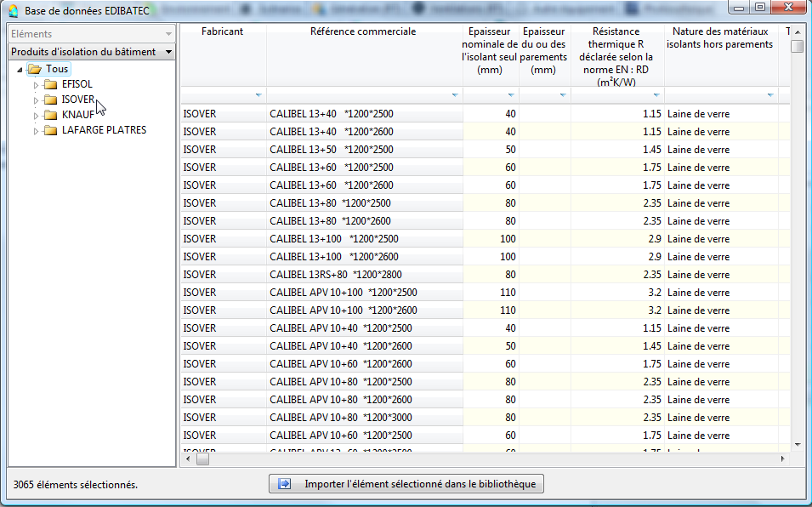This screenshot has width=812, height=507.
Task: Select row CALIBEL 13+80 *1200*2600
Action: click(x=485, y=221)
